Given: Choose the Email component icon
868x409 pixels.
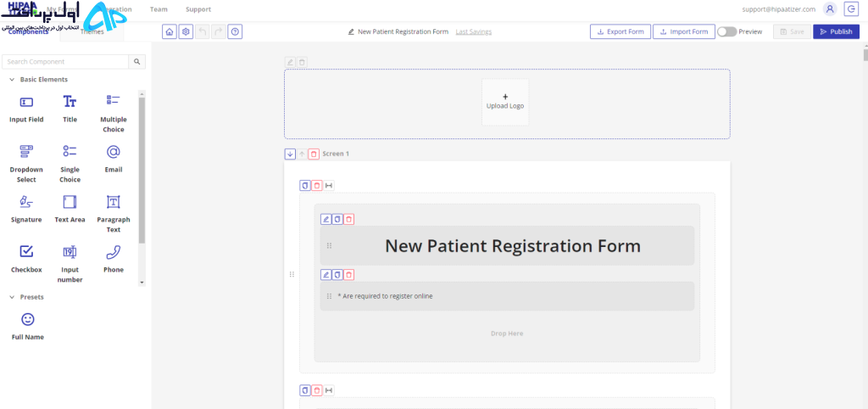Looking at the screenshot, I should (113, 151).
